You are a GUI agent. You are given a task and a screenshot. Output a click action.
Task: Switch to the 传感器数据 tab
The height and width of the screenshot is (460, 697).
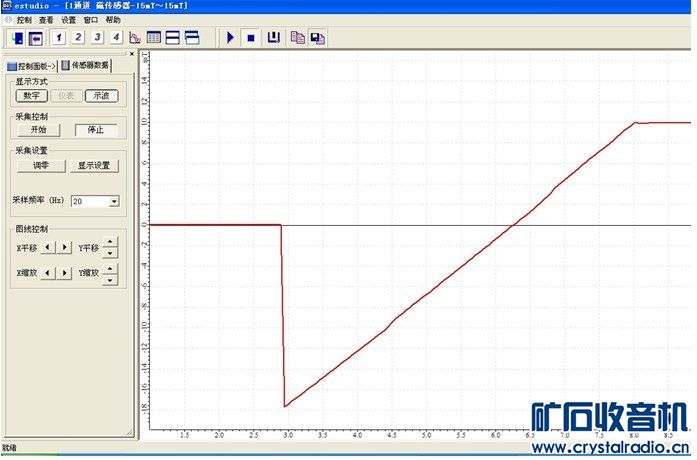pyautogui.click(x=85, y=65)
